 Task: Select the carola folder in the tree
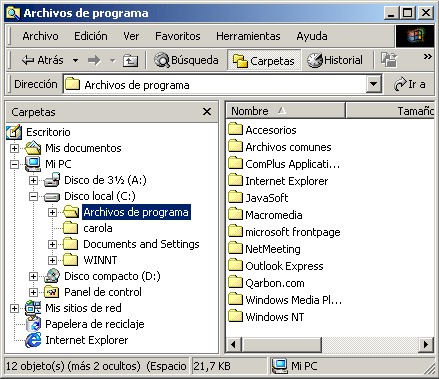tap(87, 228)
